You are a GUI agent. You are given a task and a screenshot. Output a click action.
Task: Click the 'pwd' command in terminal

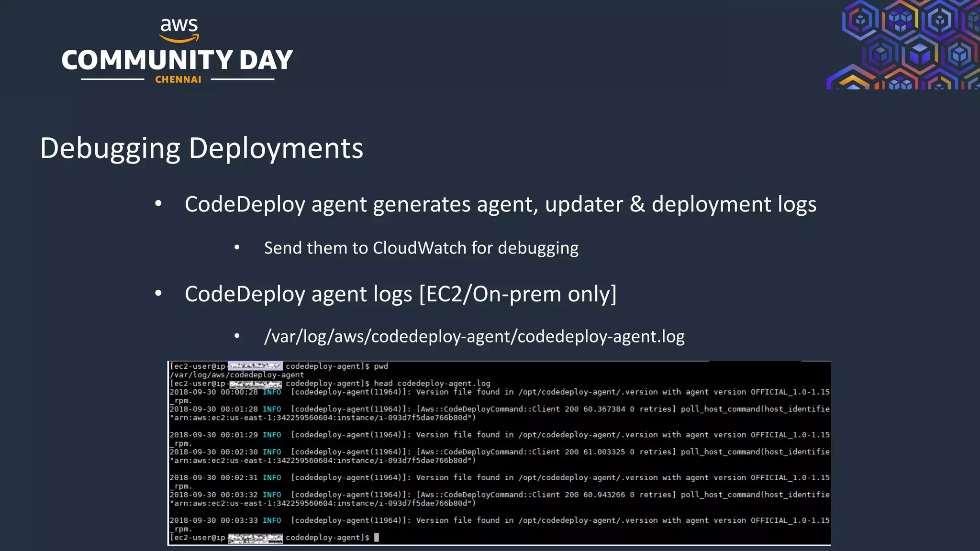click(381, 366)
